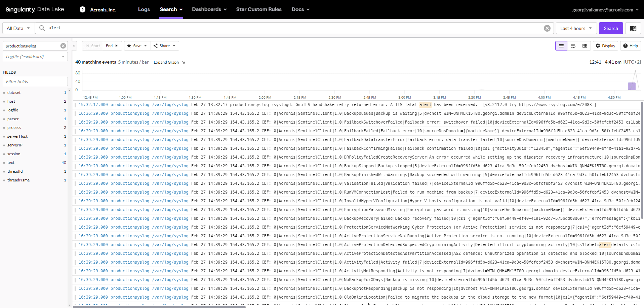Screen dimensions: 644x308
Task: Click the horizontal scrollbar below the log list
Action: 159,307
